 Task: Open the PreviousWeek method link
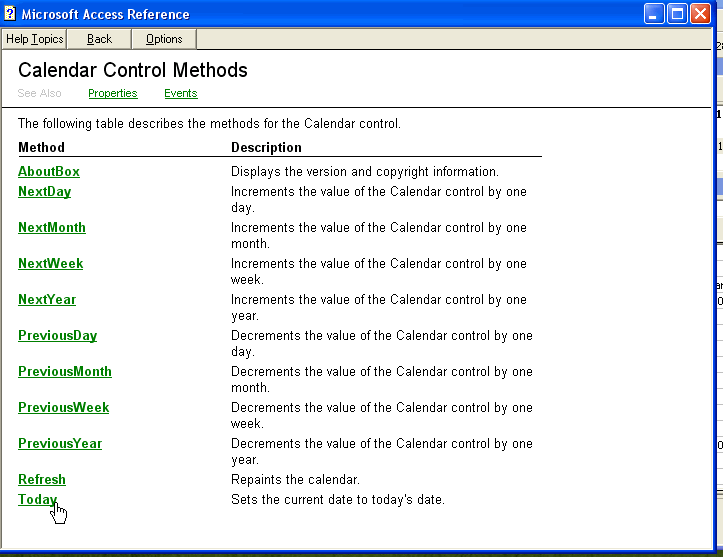[64, 408]
